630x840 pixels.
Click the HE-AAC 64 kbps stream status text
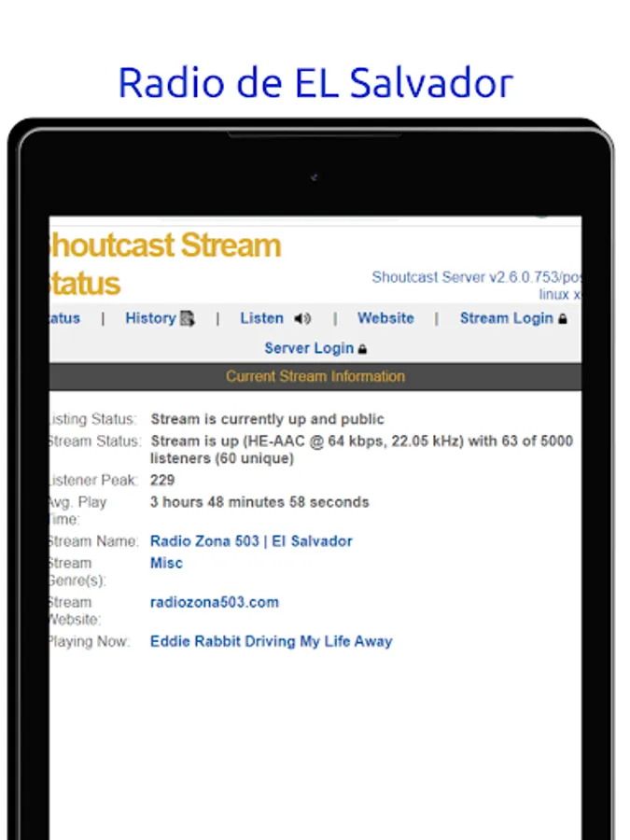point(361,450)
